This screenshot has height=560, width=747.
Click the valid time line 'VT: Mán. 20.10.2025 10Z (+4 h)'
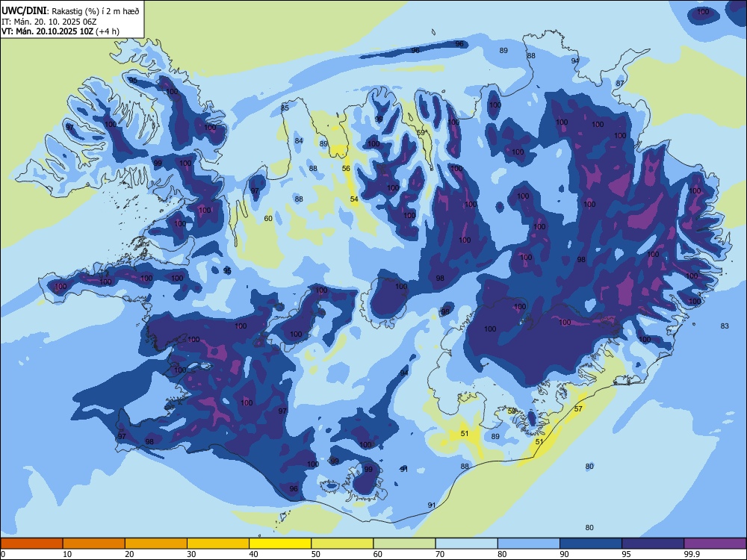pos(61,31)
